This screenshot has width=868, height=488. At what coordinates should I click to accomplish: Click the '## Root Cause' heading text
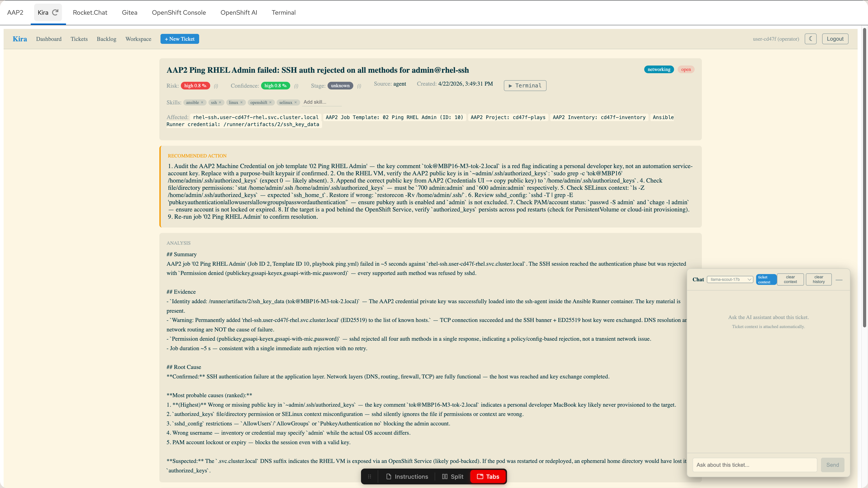(x=184, y=367)
